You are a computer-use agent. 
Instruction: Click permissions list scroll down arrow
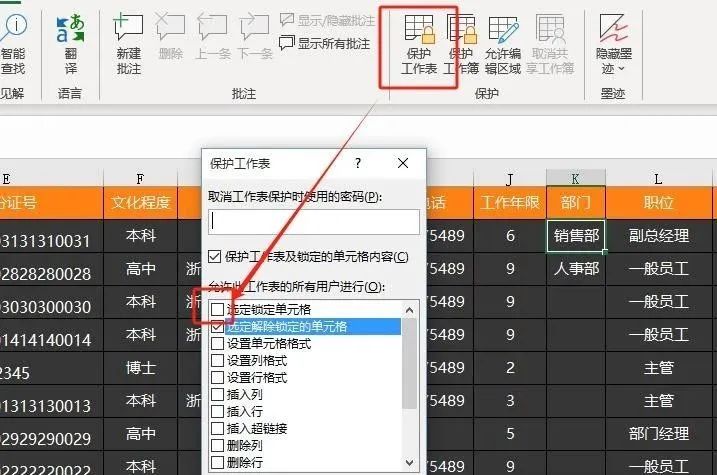coord(410,463)
